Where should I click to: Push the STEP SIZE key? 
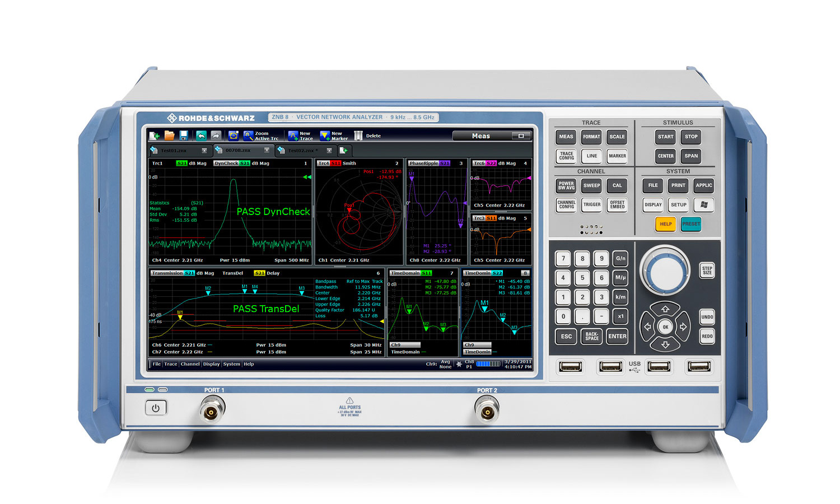coord(707,270)
